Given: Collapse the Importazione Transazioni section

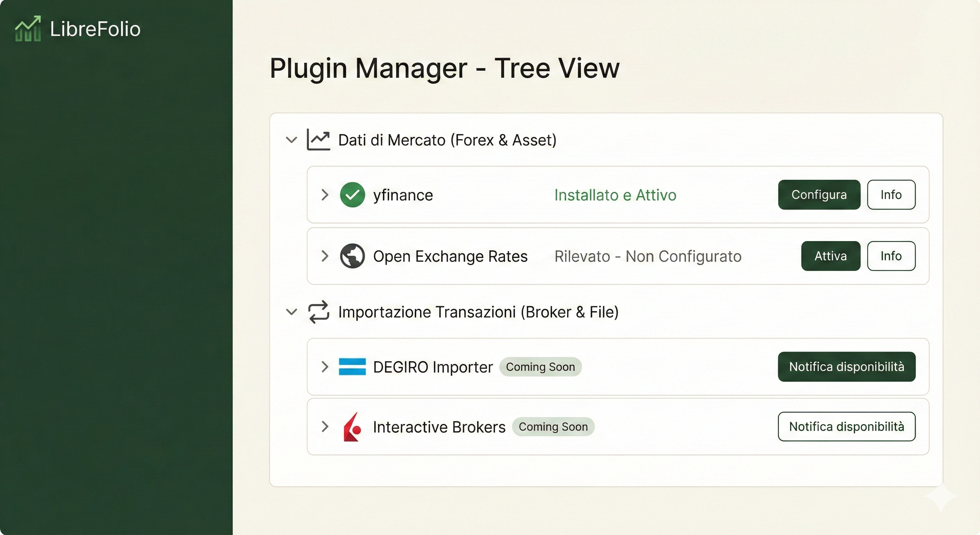Looking at the screenshot, I should [x=291, y=312].
